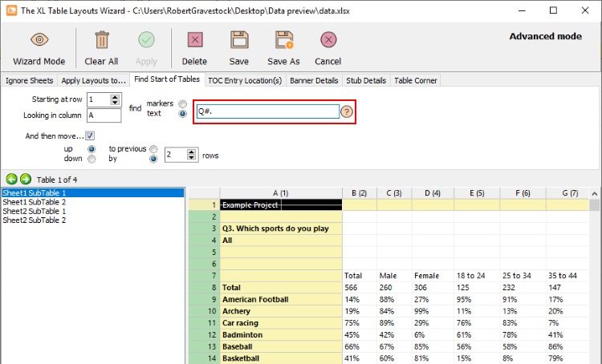The height and width of the screenshot is (364, 602).
Task: Click the Total value 566 cell
Action: [360, 288]
